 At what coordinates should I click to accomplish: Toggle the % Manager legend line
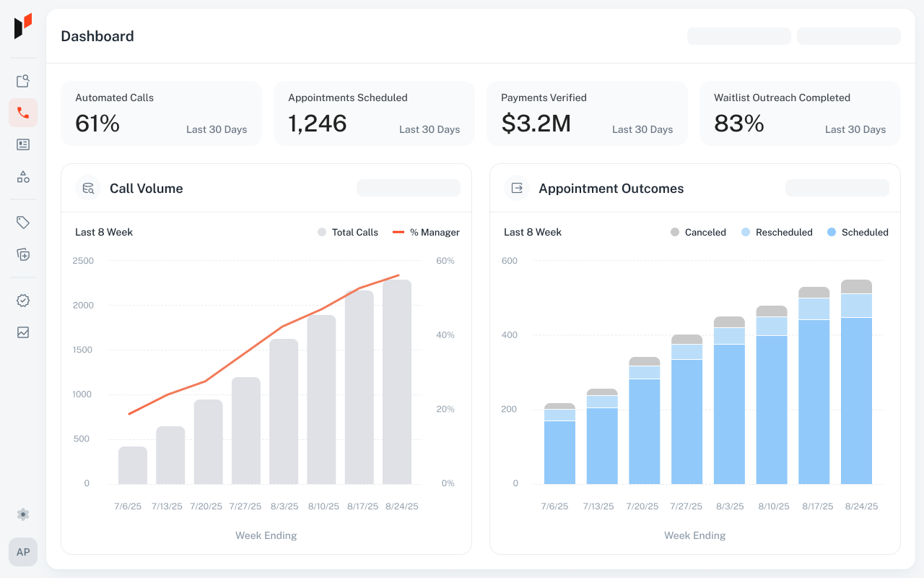pos(427,232)
